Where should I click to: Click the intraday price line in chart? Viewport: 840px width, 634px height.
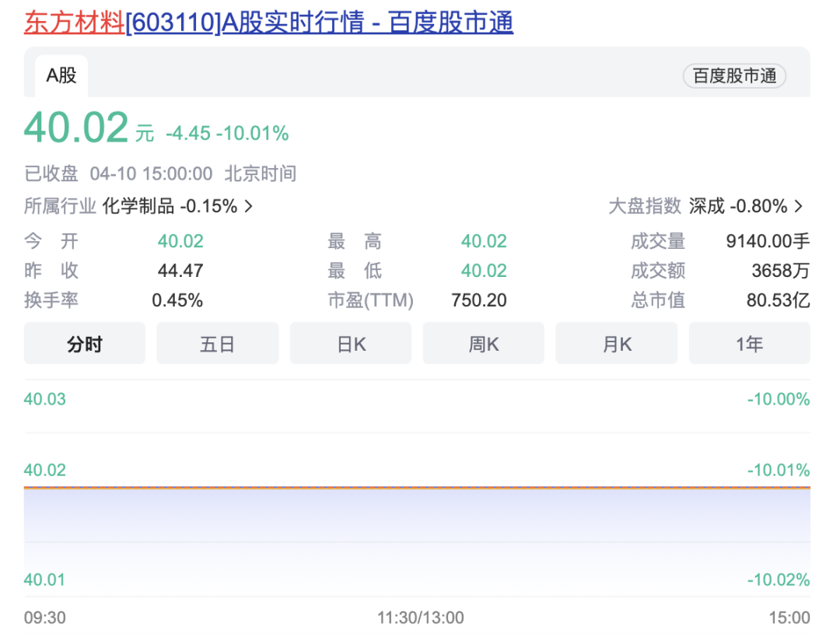click(x=417, y=488)
